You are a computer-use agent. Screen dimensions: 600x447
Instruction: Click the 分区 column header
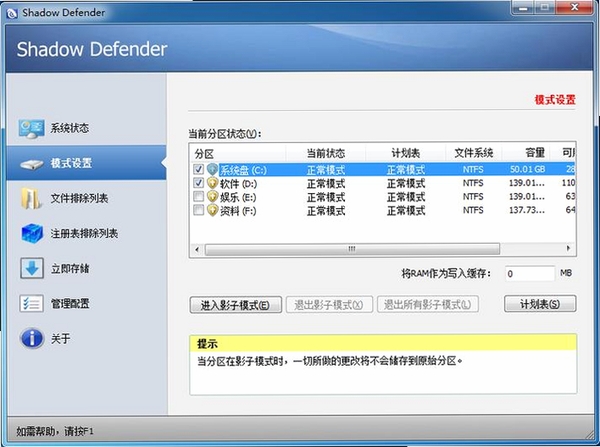click(x=238, y=154)
